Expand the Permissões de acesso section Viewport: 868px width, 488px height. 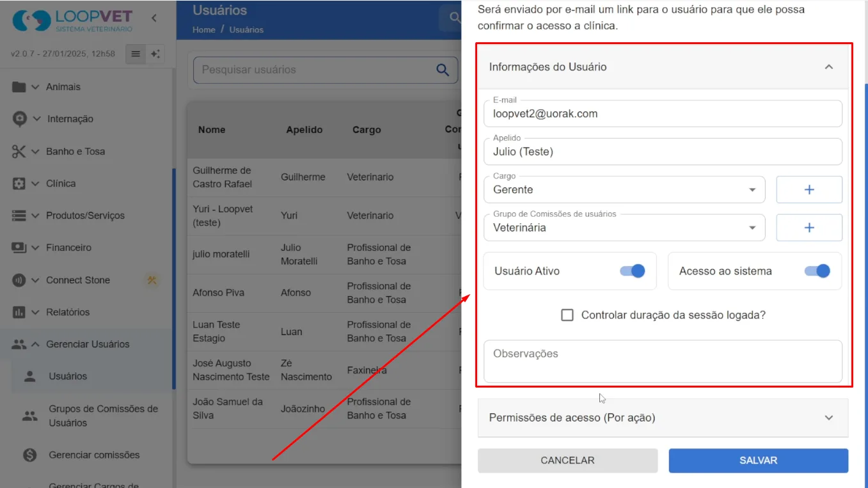click(x=663, y=418)
